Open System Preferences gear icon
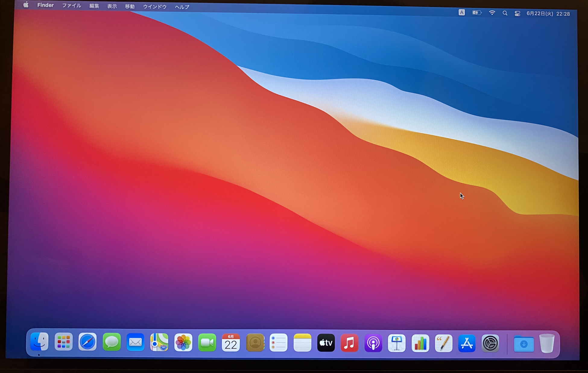Viewport: 588px width, 373px height. (x=490, y=343)
